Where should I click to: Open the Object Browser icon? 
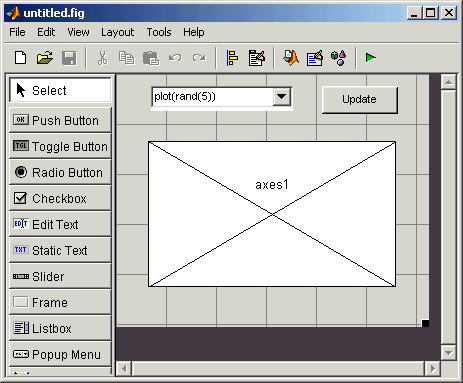(x=338, y=58)
